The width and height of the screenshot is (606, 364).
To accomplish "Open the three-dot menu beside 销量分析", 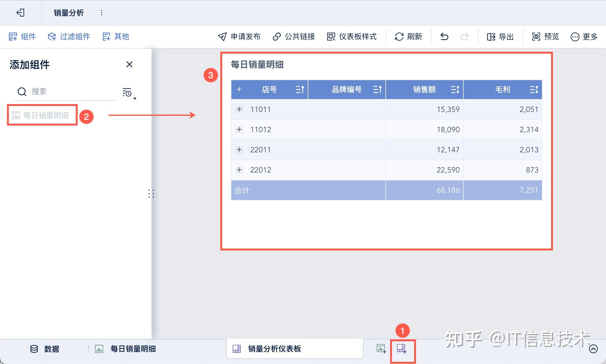I will point(101,13).
